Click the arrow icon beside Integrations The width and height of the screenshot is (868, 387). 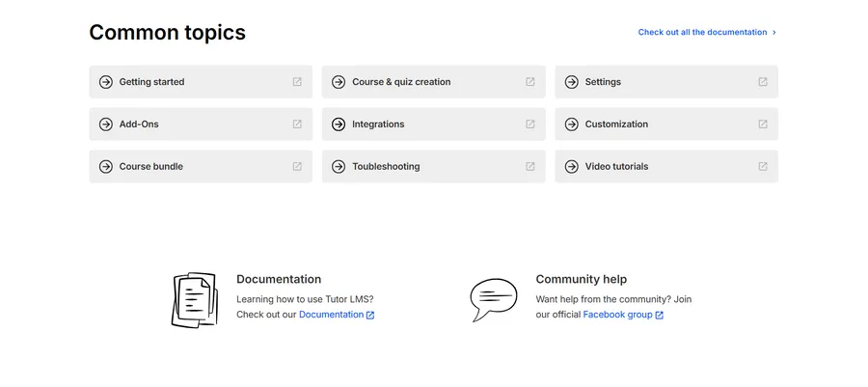(x=339, y=124)
